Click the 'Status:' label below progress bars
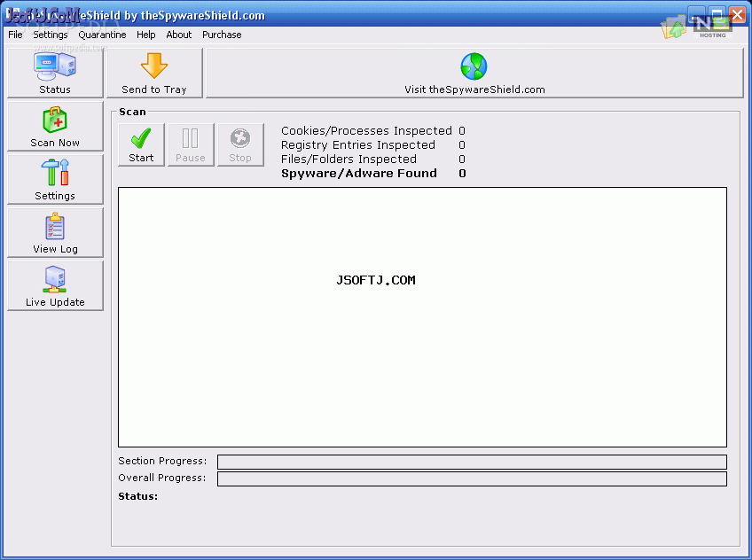Screen dimensions: 752x560 (138, 496)
